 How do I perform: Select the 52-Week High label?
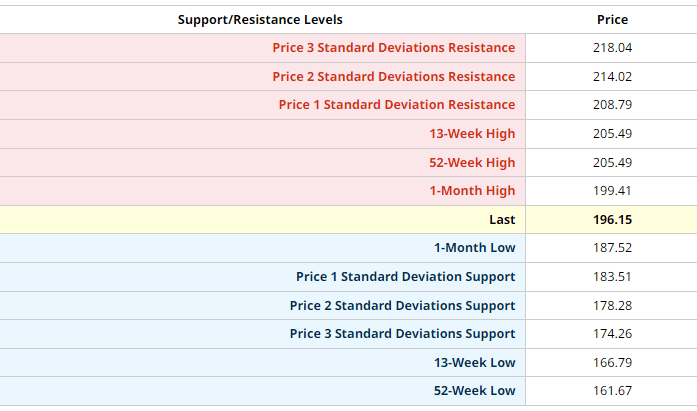472,163
